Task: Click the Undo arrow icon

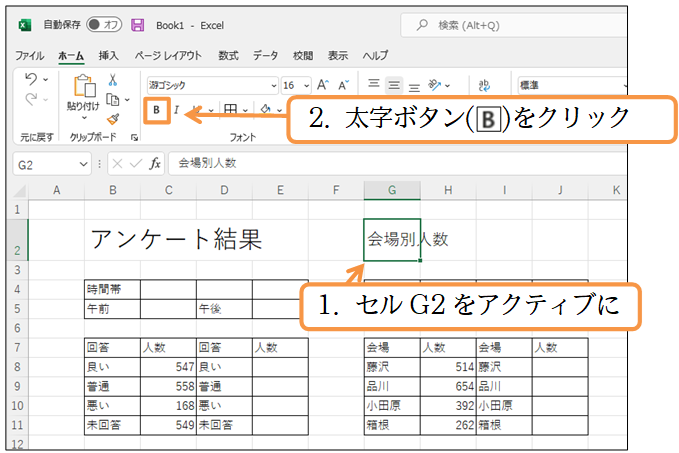Action: coord(31,79)
